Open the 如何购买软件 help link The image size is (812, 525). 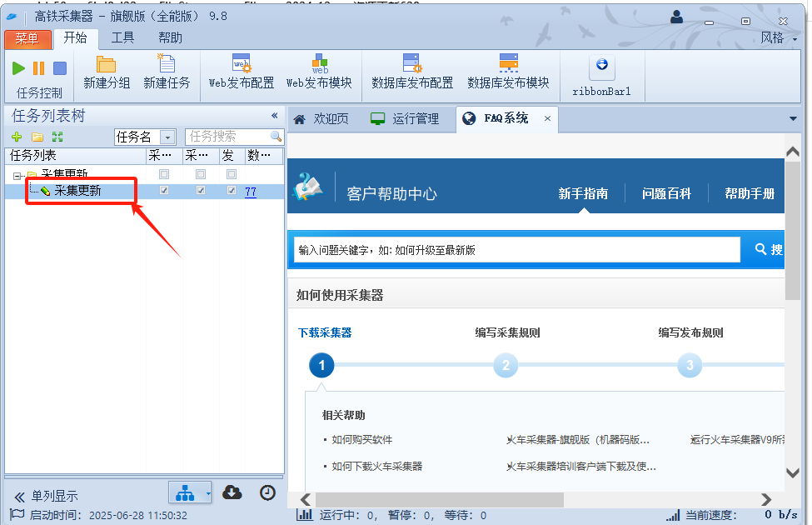[362, 440]
